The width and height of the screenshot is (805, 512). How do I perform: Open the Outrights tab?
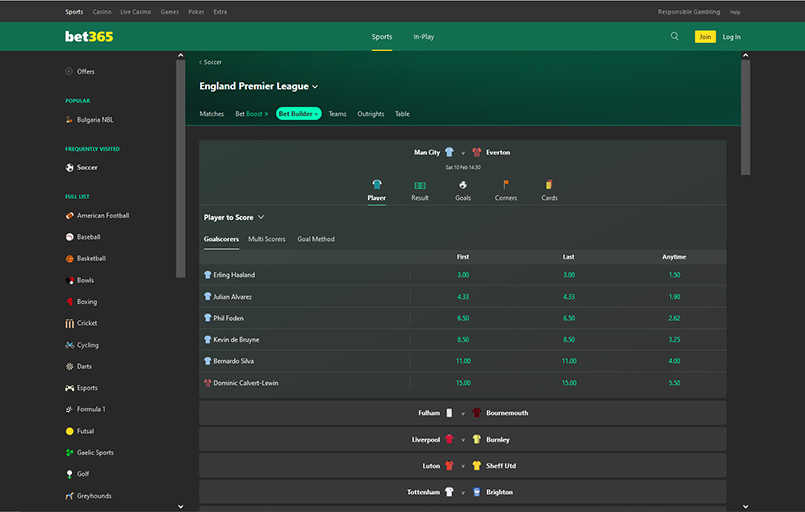click(371, 114)
